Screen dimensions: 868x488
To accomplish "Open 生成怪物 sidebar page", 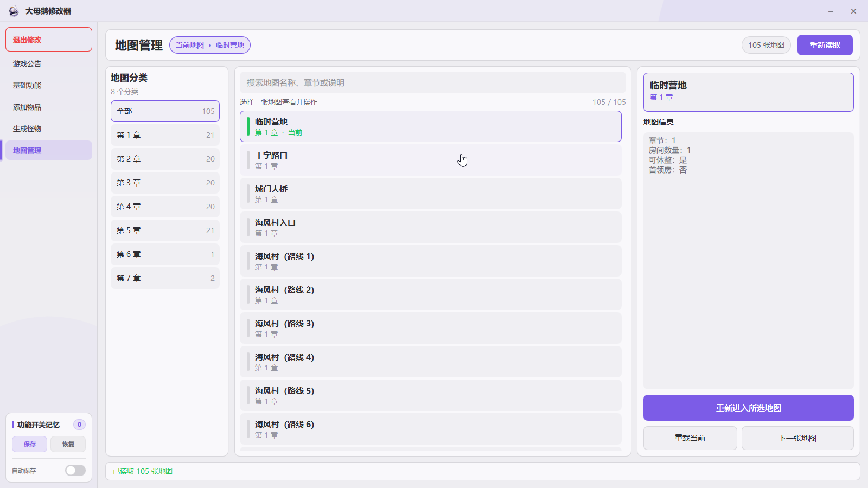I will 49,129.
